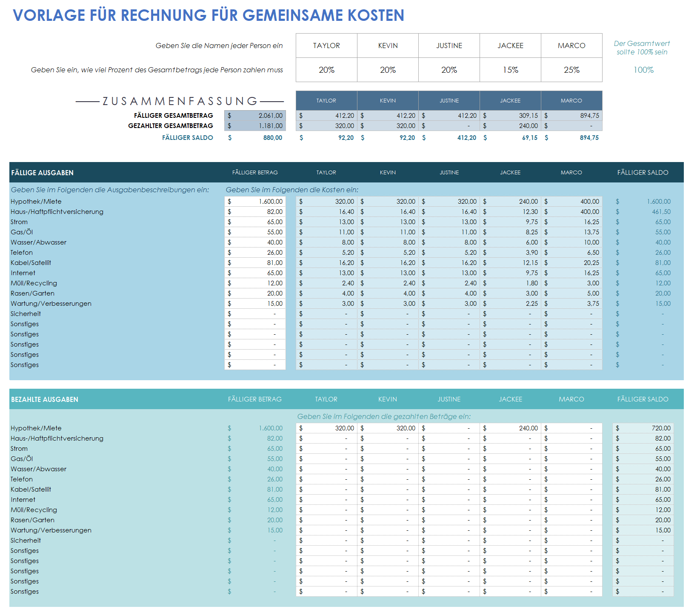The width and height of the screenshot is (700, 612).
Task: Click Taylor's paid Hypothek/Miete 320,00 cell
Action: click(326, 428)
